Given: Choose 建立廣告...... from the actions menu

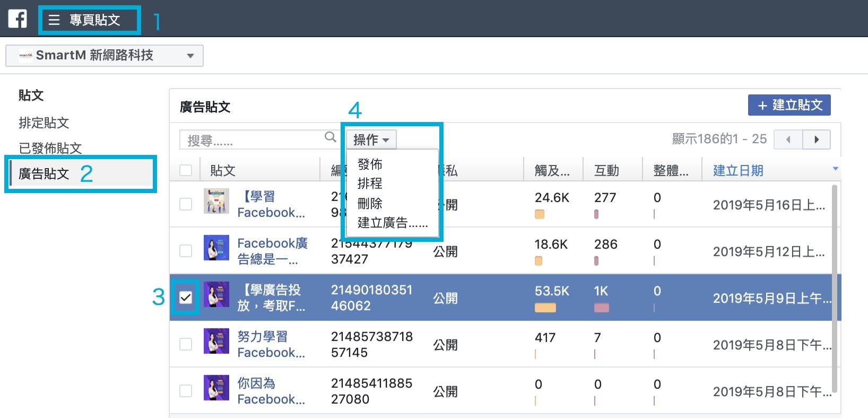Looking at the screenshot, I should click(393, 223).
